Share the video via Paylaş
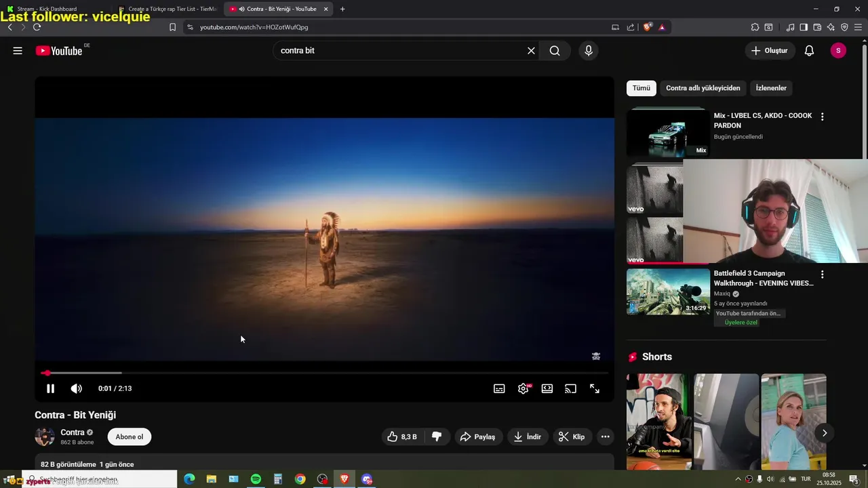Viewport: 868px width, 488px height. (479, 437)
